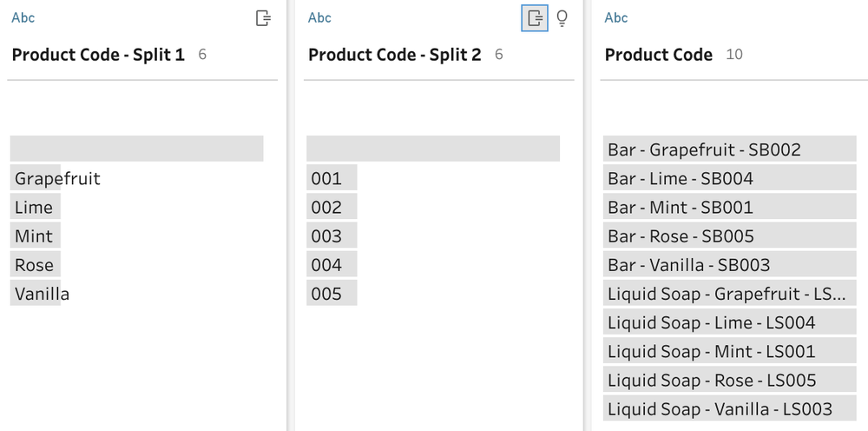
Task: Select Bar - Rose - SB005 value
Action: pos(681,235)
